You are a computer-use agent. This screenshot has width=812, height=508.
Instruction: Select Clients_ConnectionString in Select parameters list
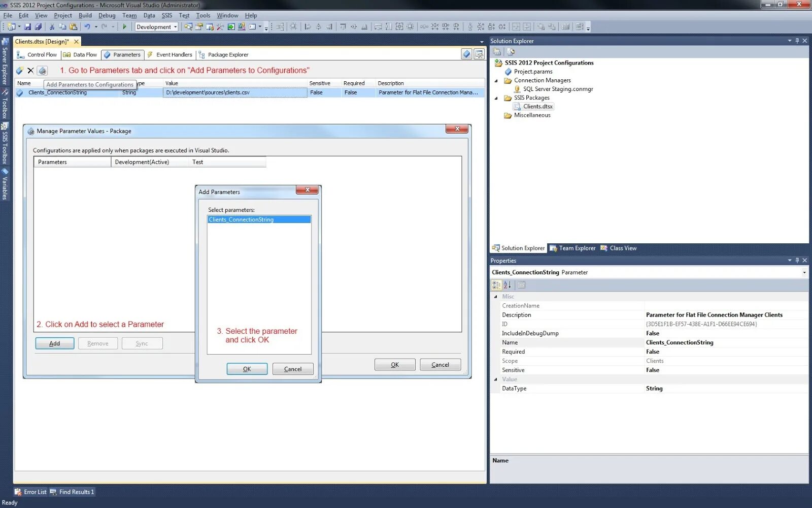coord(259,219)
